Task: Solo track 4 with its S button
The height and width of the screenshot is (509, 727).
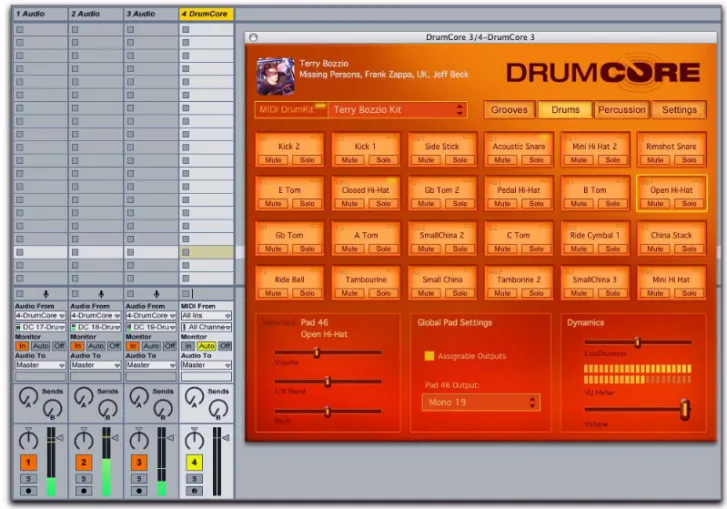Action: click(194, 479)
